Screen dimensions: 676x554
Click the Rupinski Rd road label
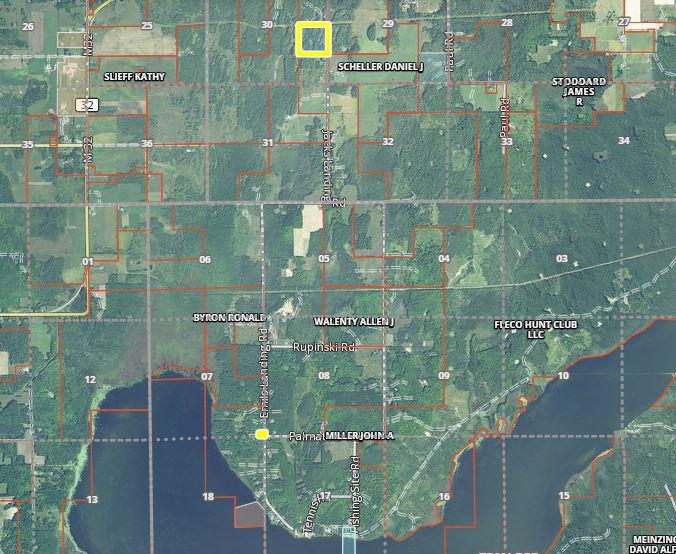click(x=324, y=347)
